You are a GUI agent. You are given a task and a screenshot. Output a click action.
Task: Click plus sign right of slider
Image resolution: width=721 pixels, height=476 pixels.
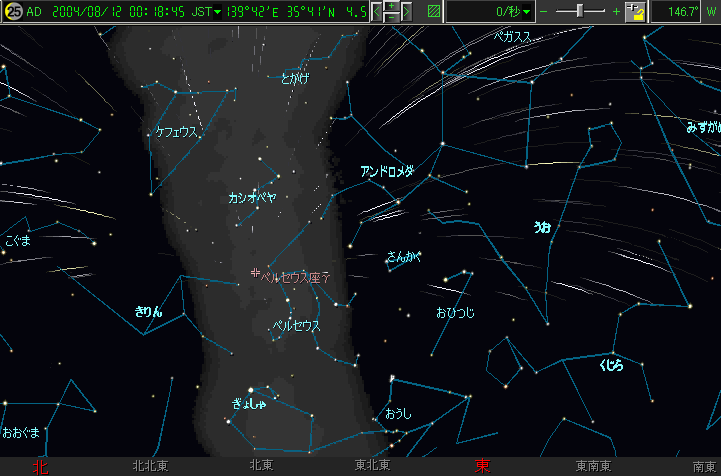[x=616, y=13]
